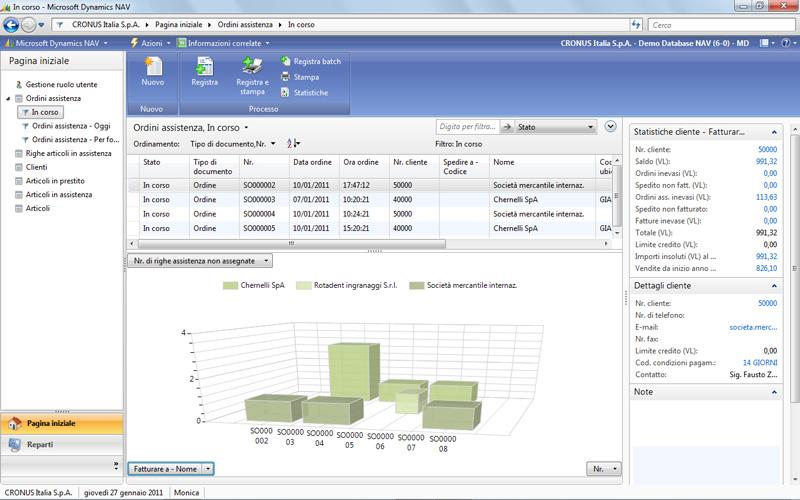
Task: Open Gestione ruolo utente in navigation
Action: coord(61,85)
